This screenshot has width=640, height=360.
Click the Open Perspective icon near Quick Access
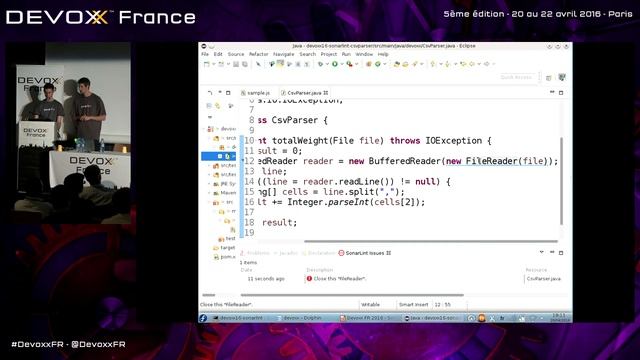pos(549,78)
